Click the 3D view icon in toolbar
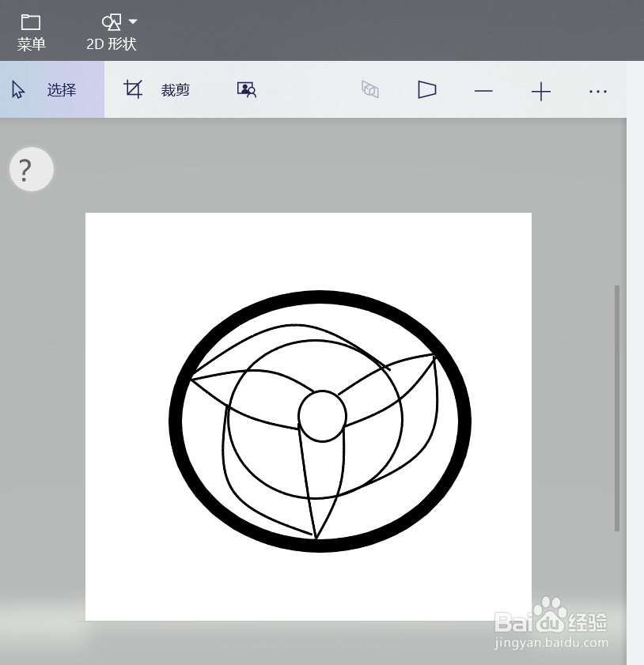Screen dimensions: 644x665 coord(369,89)
